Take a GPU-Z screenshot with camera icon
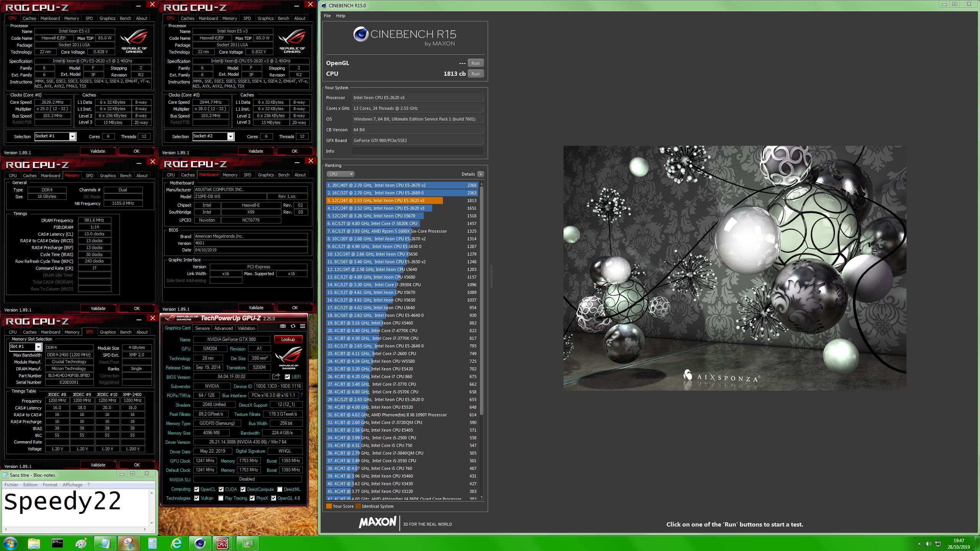 (283, 326)
